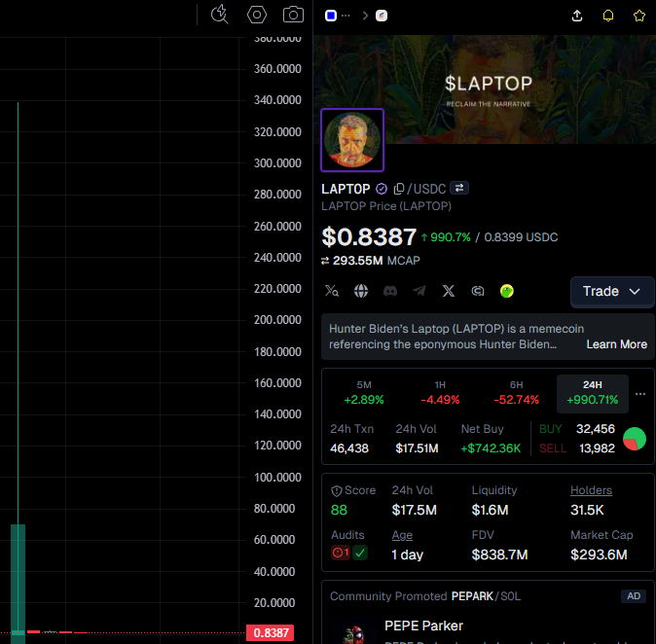Click the LAPTOP token avatar image
The image size is (656, 644).
click(352, 140)
